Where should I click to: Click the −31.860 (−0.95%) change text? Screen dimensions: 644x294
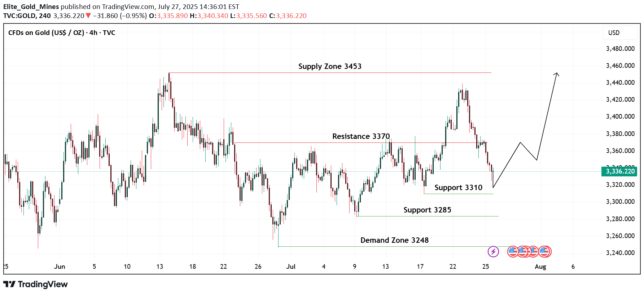coord(120,16)
